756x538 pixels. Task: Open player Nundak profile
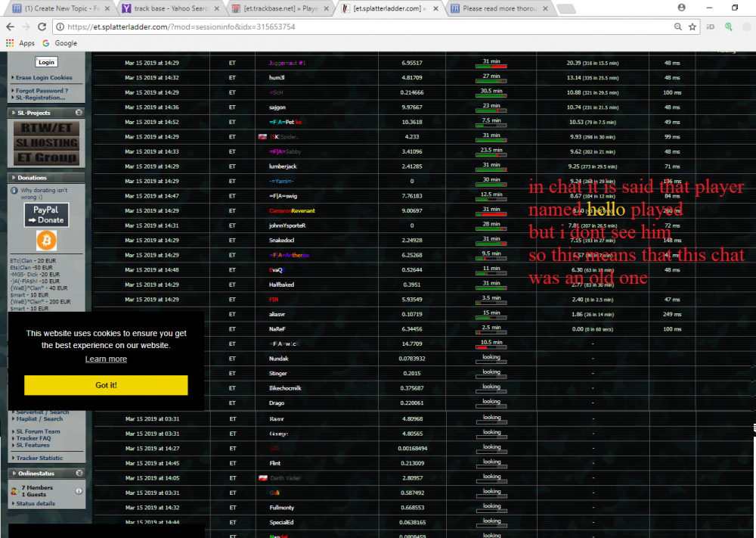[279, 359]
